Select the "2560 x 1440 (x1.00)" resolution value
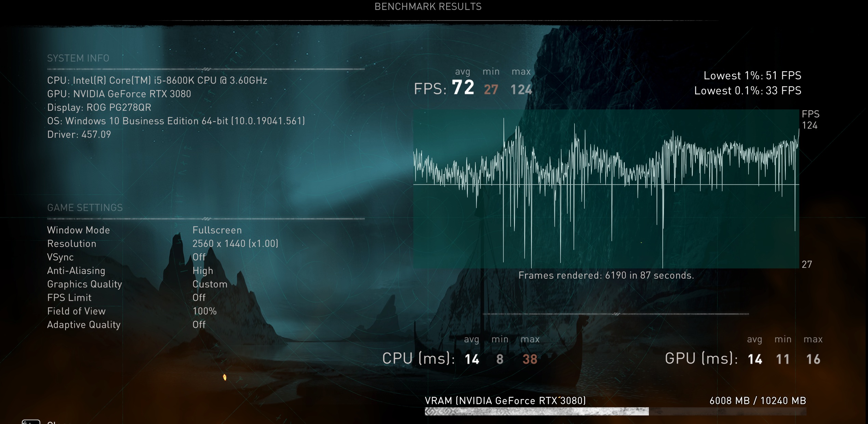 coord(236,243)
